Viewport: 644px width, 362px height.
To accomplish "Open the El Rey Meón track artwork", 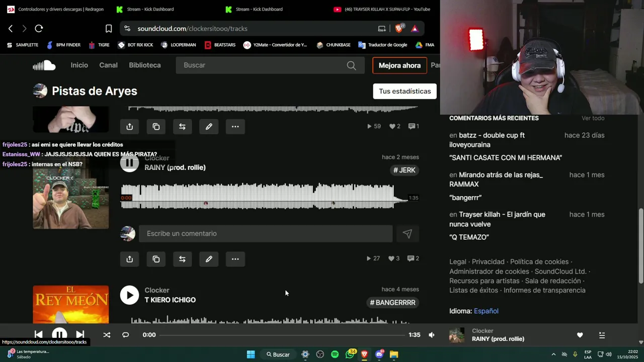I will [71, 304].
